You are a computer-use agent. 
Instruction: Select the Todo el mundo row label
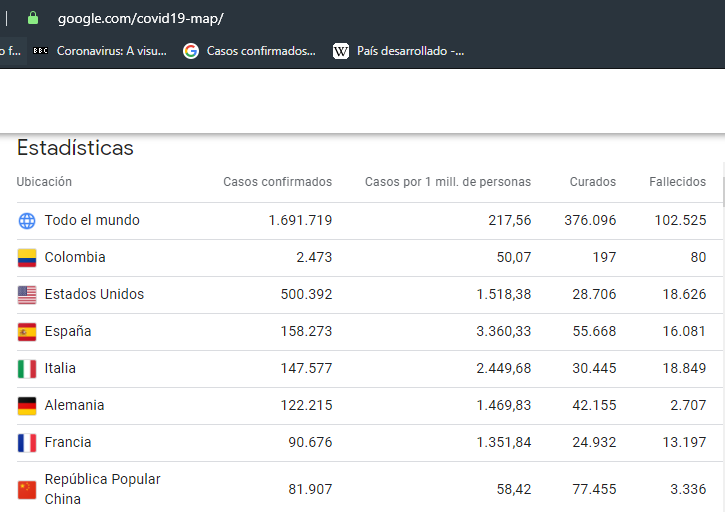pyautogui.click(x=92, y=220)
